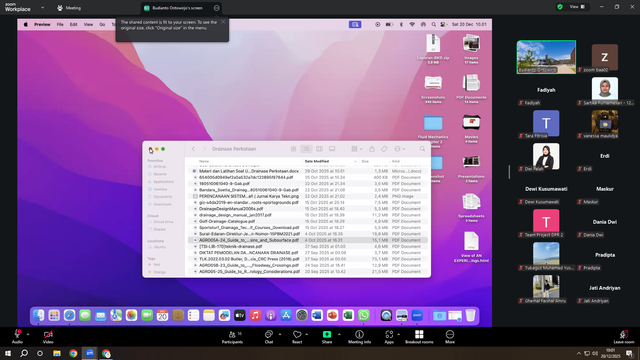Open the Go menu in shared Mac menu bar
The width and height of the screenshot is (640, 360).
(102, 24)
